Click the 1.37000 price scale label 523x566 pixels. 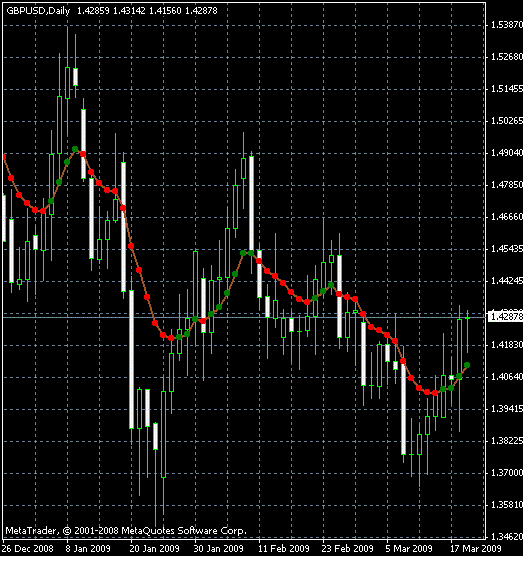click(x=507, y=473)
